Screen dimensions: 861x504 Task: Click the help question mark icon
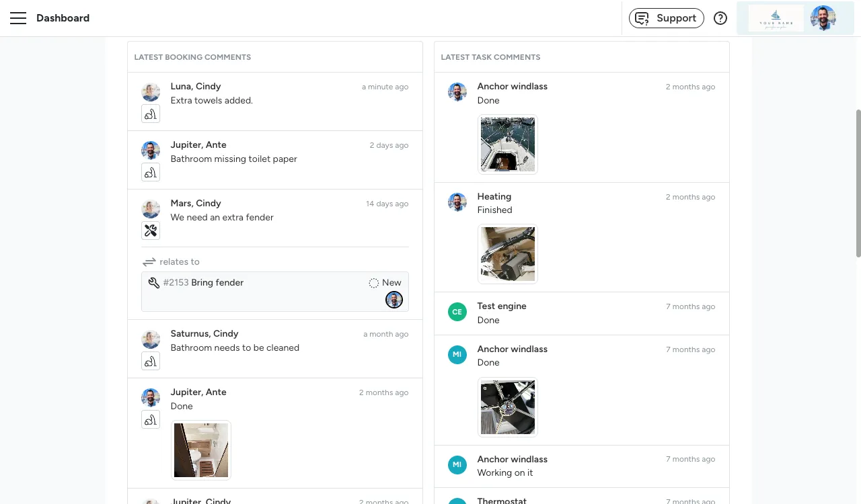click(x=720, y=18)
